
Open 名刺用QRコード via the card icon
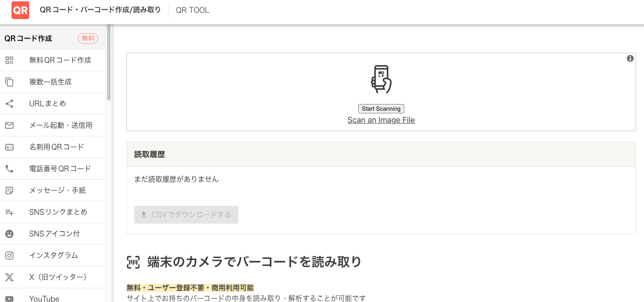tap(9, 147)
